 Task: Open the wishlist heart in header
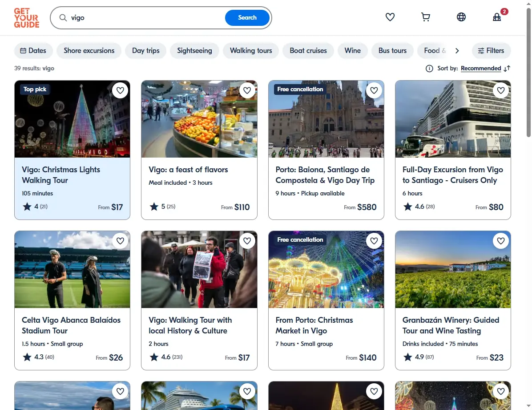click(390, 17)
